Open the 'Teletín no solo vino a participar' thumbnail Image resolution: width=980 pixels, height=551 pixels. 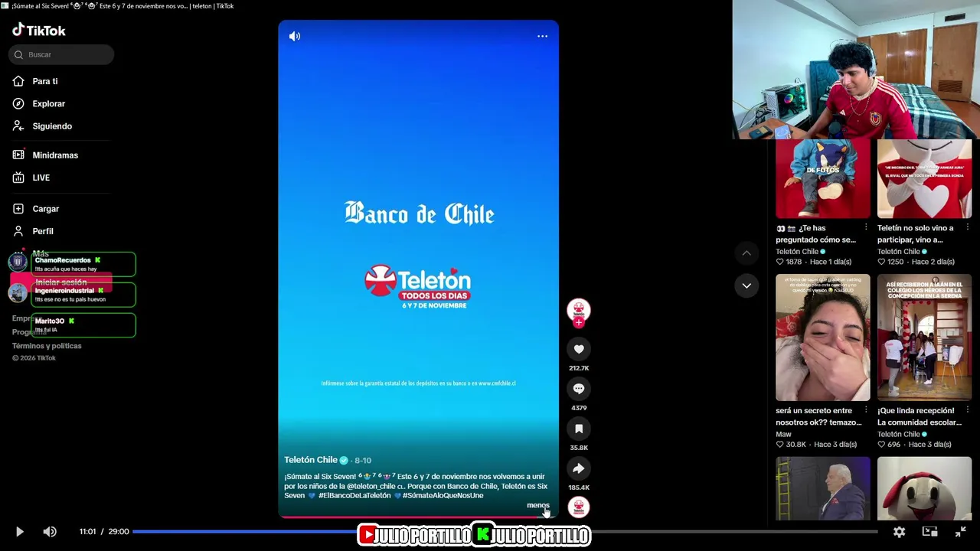(x=924, y=179)
